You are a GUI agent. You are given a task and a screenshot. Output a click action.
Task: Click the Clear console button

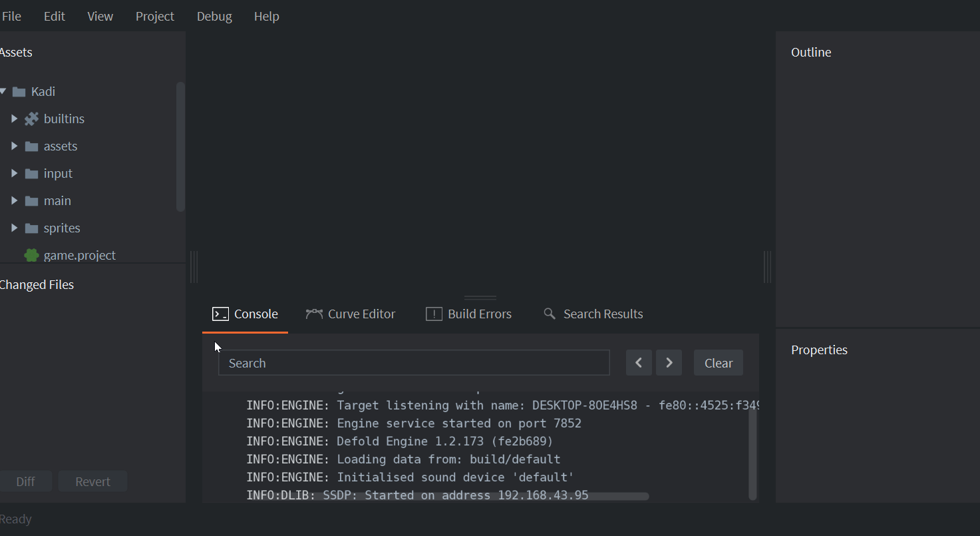coord(718,362)
